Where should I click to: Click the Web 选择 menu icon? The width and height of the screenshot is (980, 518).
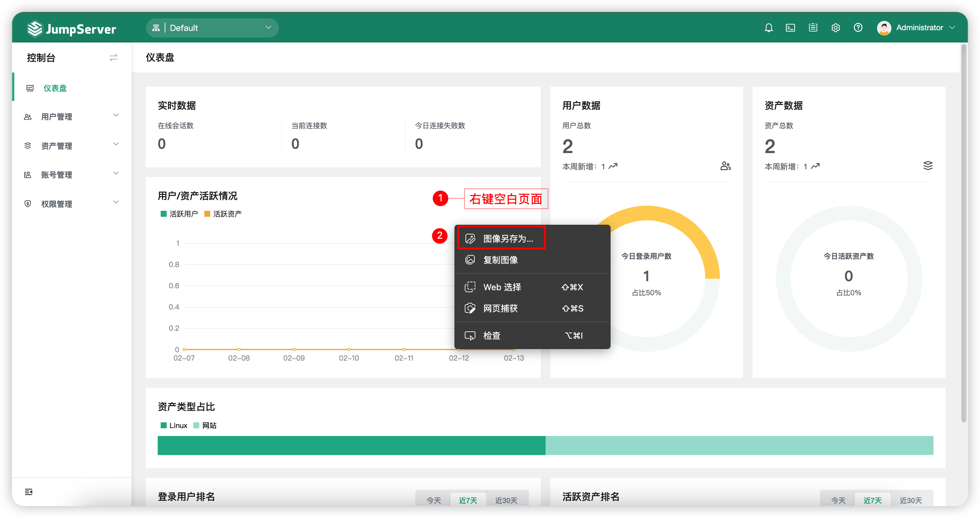pyautogui.click(x=470, y=287)
